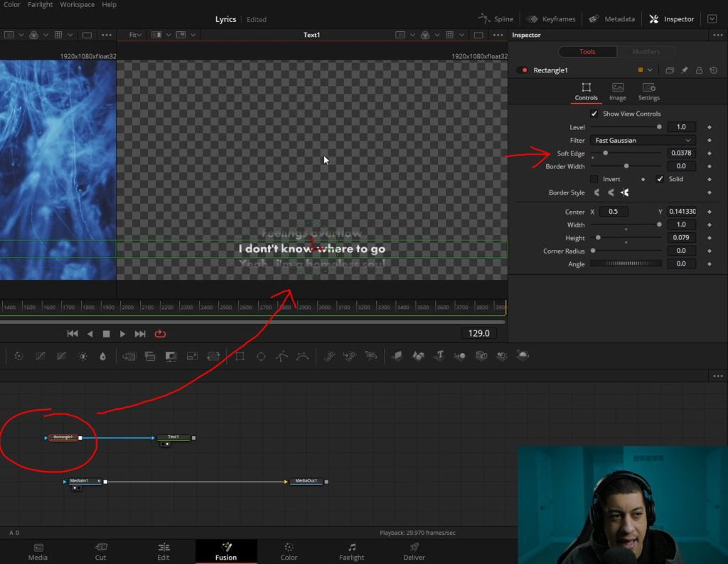Uncheck Show View Controls checkbox
Viewport: 728px width, 564px height.
click(594, 114)
